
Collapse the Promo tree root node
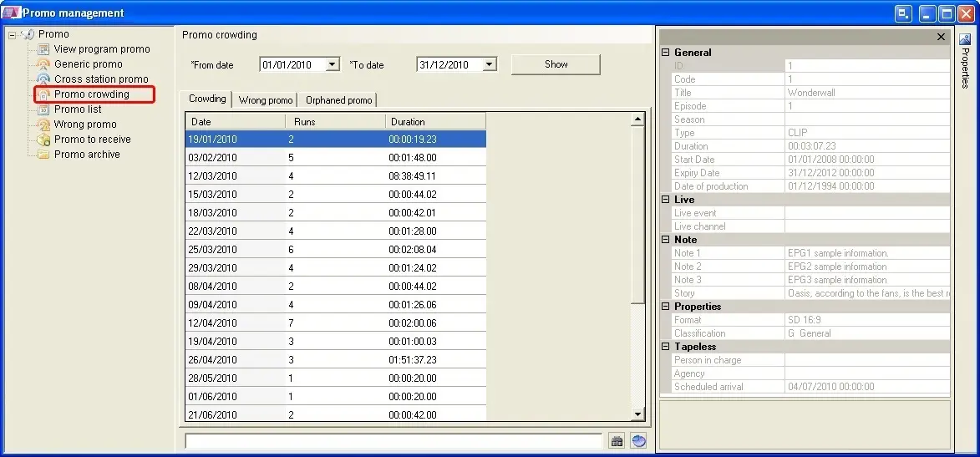12,35
